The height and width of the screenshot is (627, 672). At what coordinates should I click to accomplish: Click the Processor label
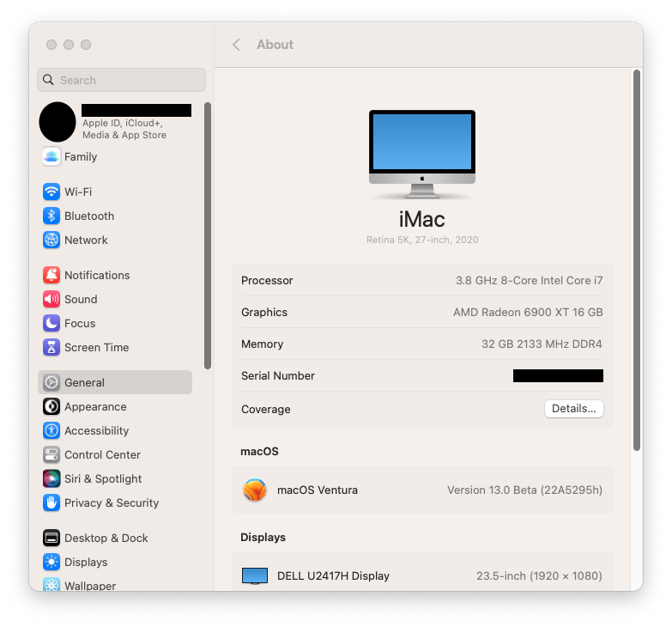[267, 281]
